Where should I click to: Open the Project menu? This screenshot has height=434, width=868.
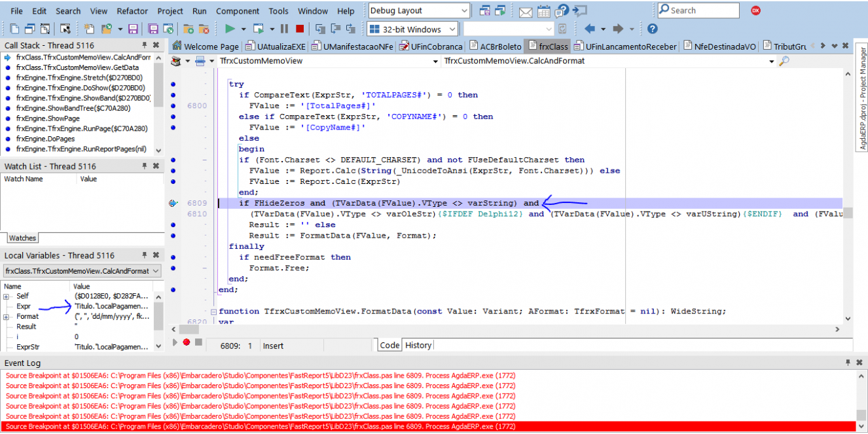coord(170,11)
